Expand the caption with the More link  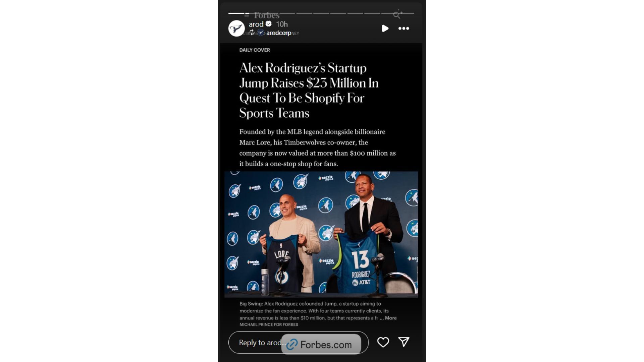pos(390,318)
